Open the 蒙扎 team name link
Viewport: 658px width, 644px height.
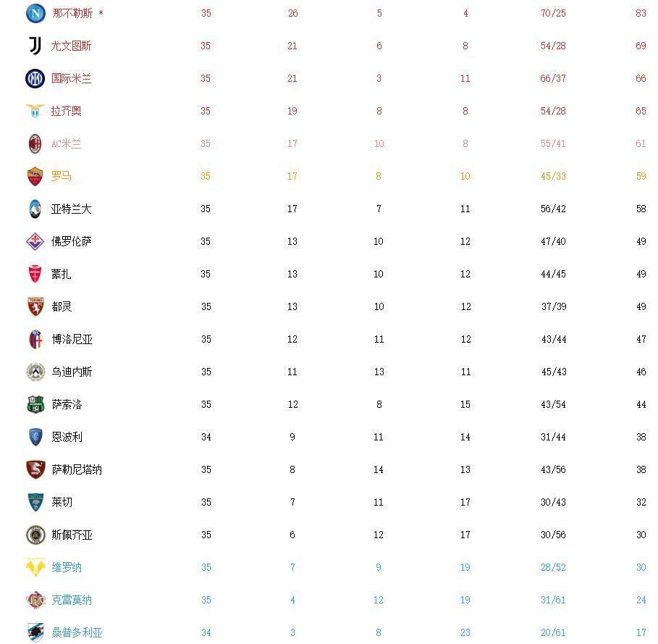62,274
